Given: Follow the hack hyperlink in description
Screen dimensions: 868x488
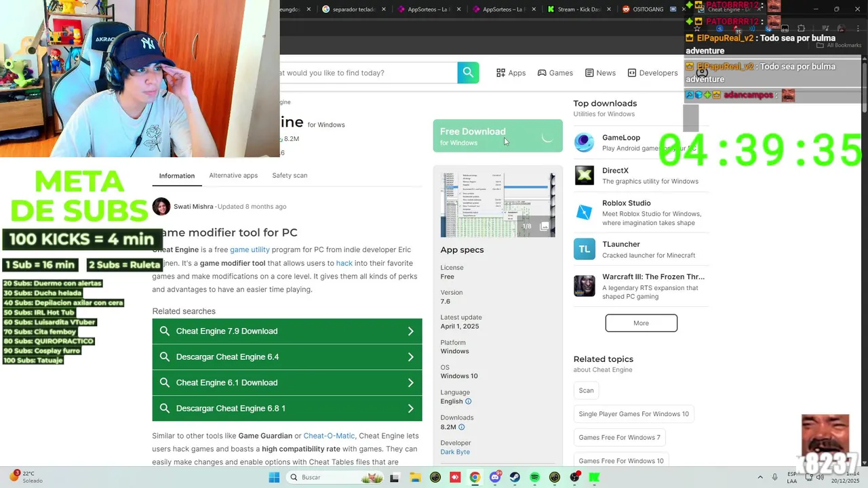Looking at the screenshot, I should click(344, 263).
